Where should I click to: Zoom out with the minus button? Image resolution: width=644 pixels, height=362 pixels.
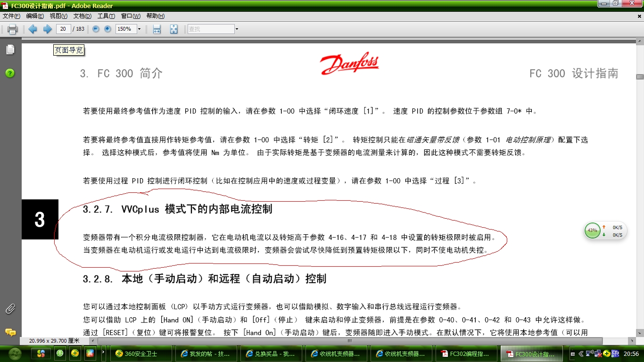(96, 29)
